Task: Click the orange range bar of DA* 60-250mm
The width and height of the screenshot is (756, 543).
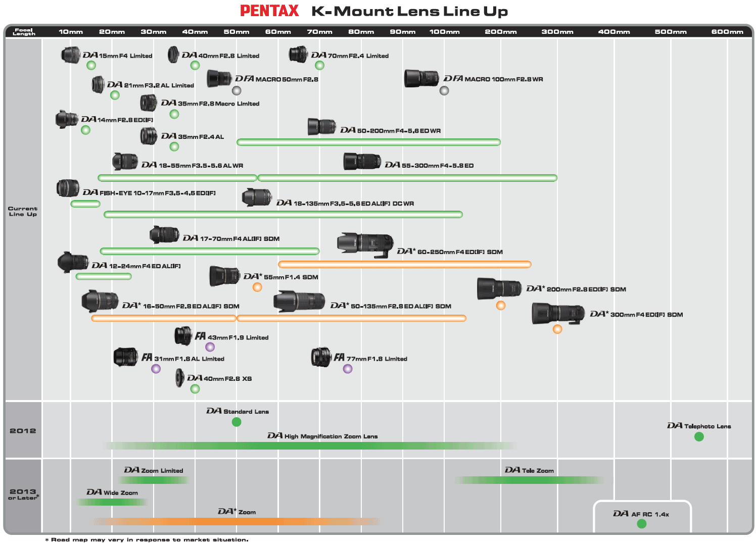Action: click(405, 264)
